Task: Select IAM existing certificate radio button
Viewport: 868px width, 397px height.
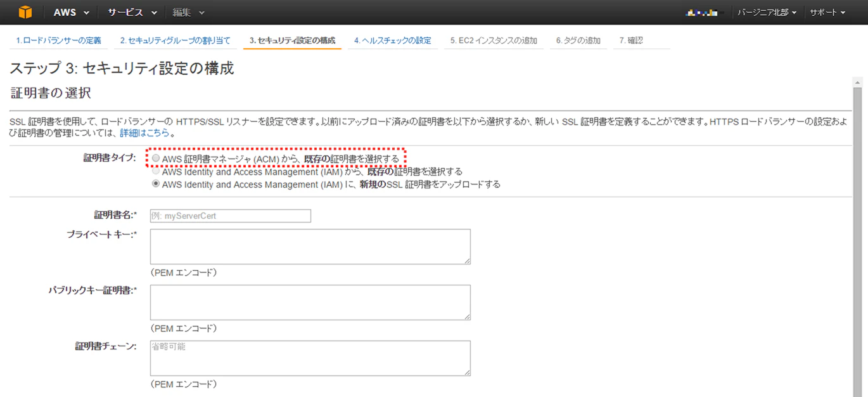Action: 156,171
